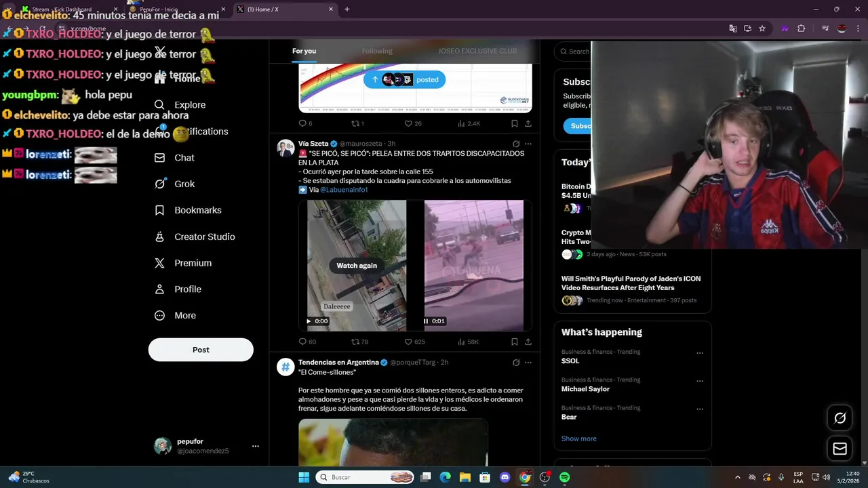Open three-dot menu on Tendencias en Argentina post

click(528, 363)
